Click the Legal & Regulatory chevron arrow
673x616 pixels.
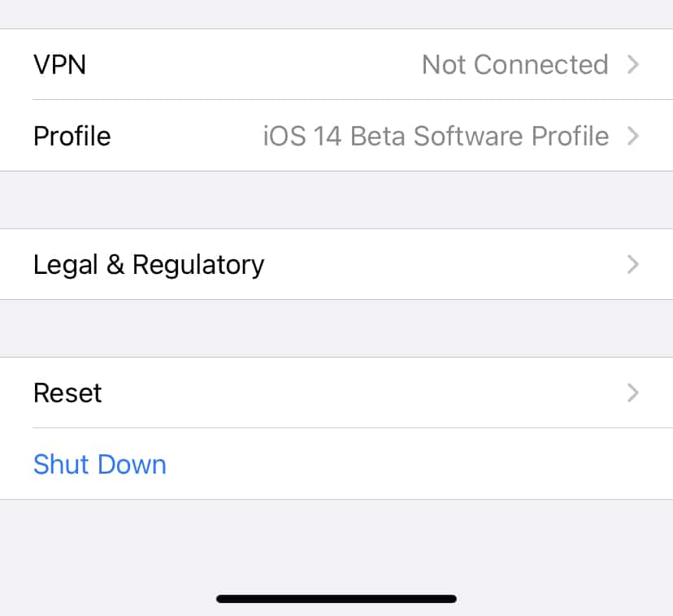(x=633, y=265)
